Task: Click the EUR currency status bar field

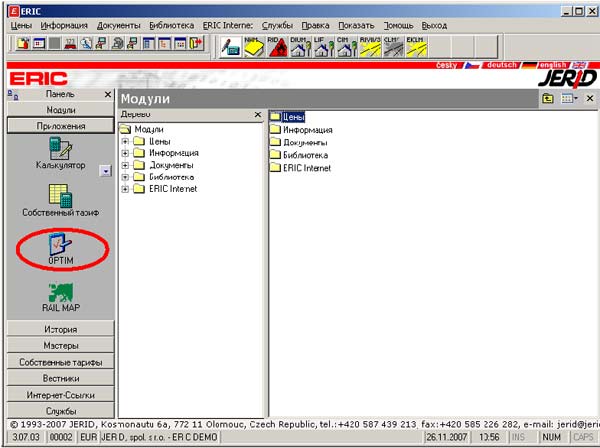Action: pyautogui.click(x=88, y=437)
